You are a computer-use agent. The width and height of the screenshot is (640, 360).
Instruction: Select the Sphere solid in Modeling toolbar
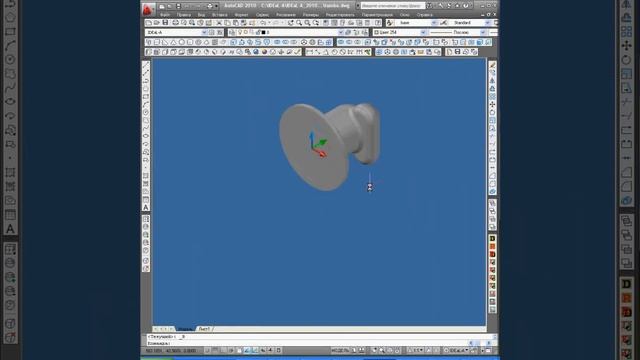(182, 42)
